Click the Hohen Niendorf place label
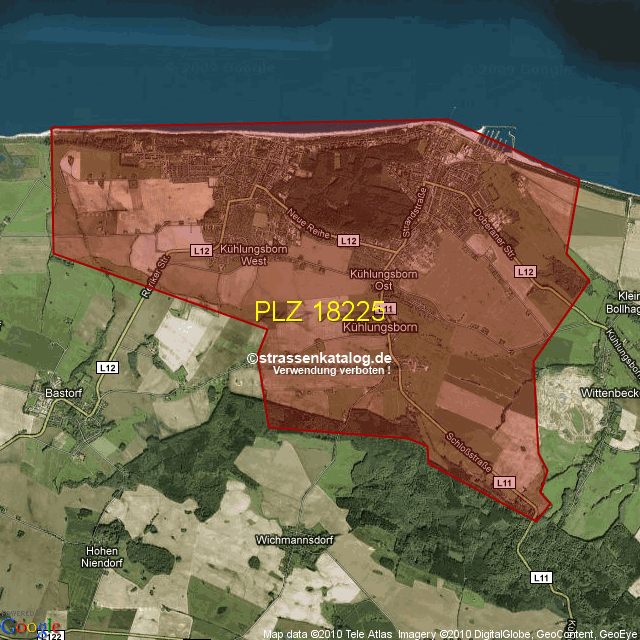640x640 pixels. (102, 556)
